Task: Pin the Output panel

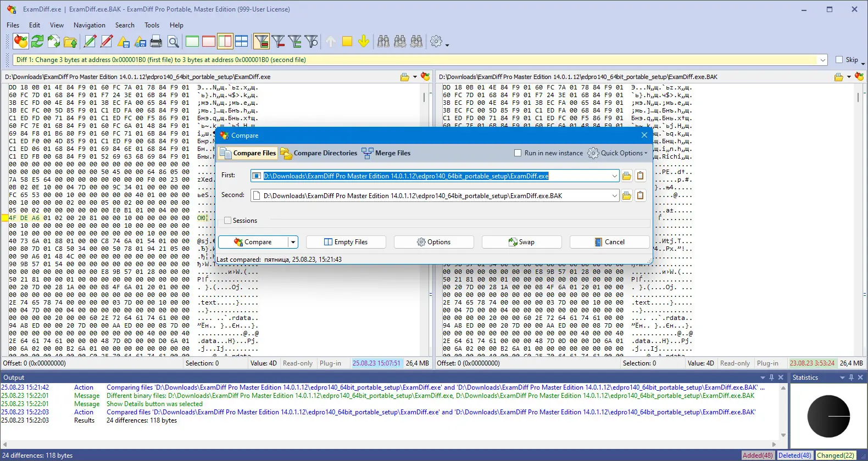Action: 771,378
